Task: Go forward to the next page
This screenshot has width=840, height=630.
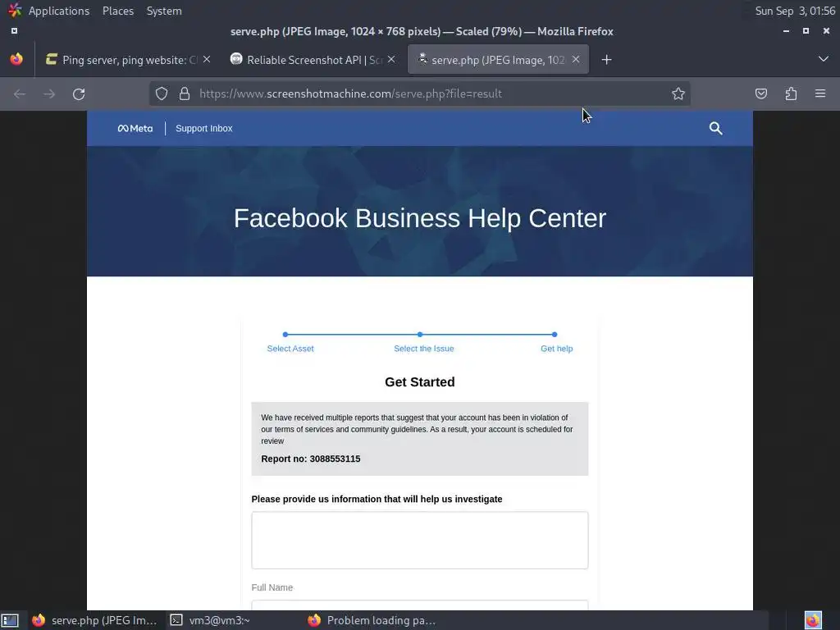Action: (49, 94)
